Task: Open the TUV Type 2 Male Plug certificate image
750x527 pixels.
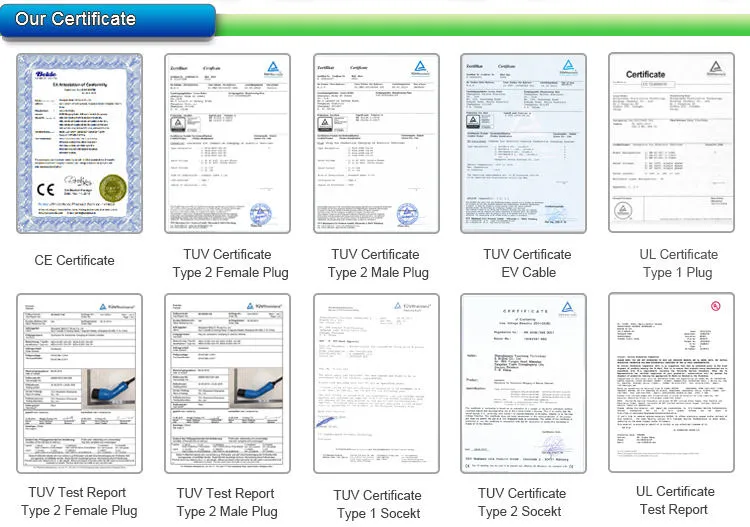Action: coord(376,143)
